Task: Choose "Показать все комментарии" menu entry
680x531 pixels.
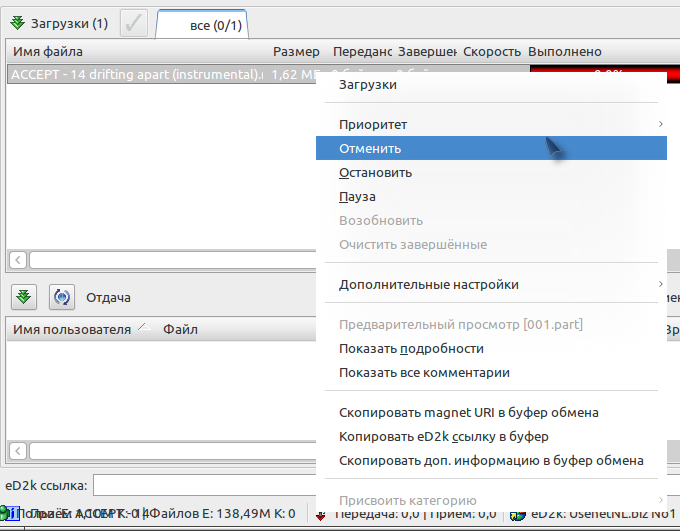Action: [491, 373]
